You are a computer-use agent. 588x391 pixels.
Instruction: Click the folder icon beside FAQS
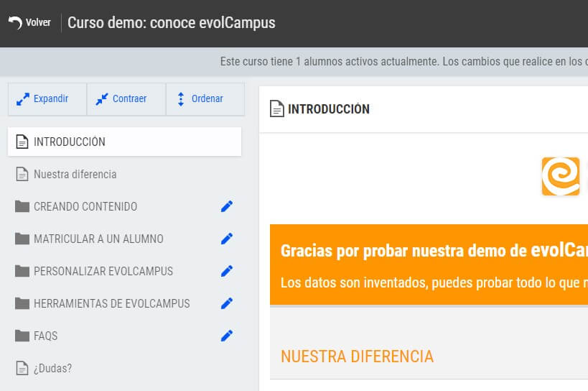(22, 336)
